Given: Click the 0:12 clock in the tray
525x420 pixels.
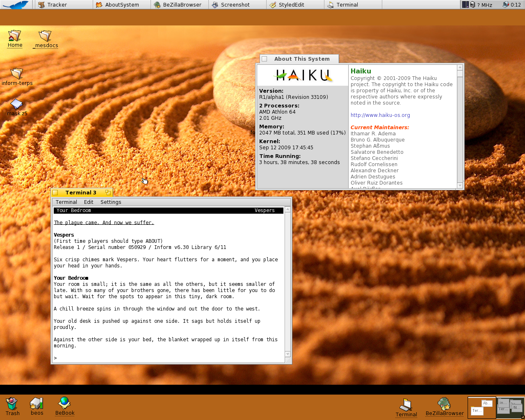Looking at the screenshot, I should coord(516,5).
